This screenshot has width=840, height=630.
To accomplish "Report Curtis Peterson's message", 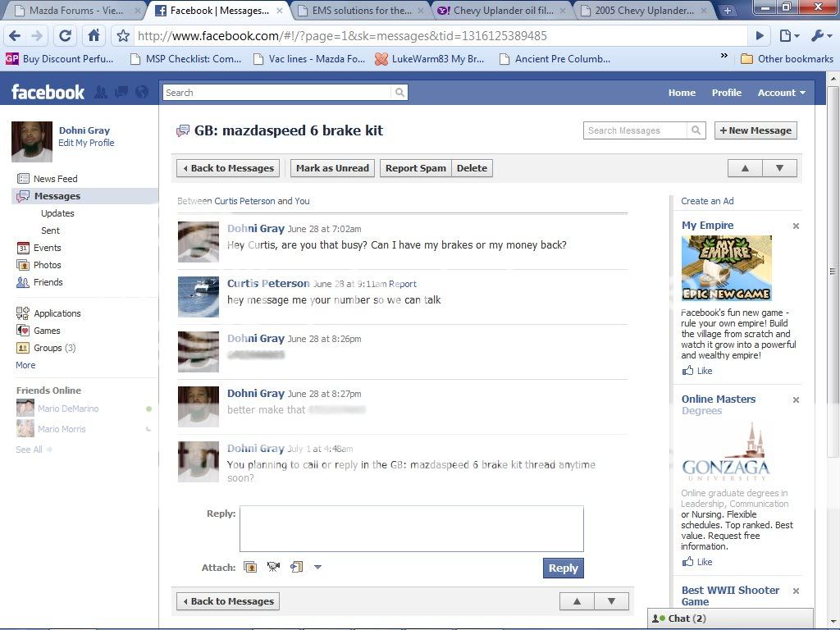I will [x=402, y=284].
